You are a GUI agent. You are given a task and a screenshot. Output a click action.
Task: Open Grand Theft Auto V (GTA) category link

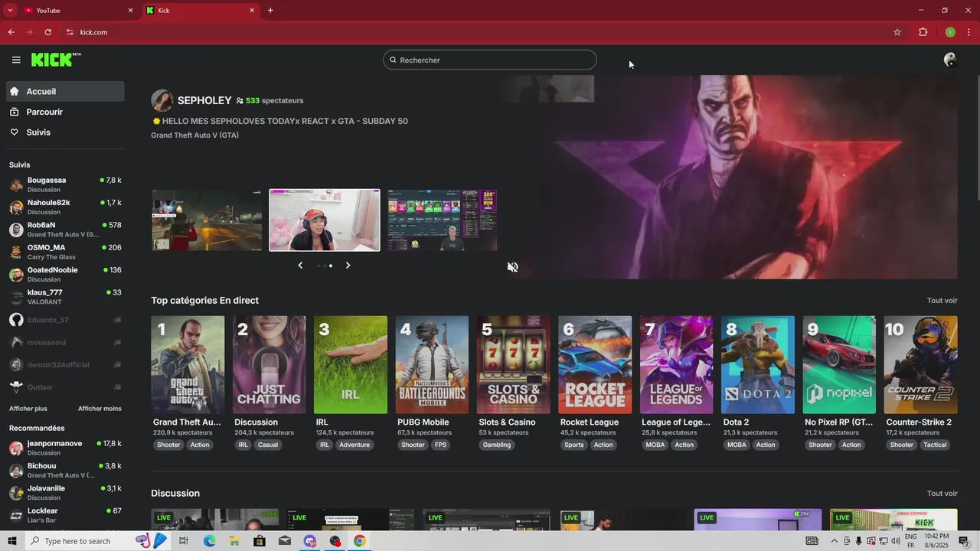(x=194, y=135)
